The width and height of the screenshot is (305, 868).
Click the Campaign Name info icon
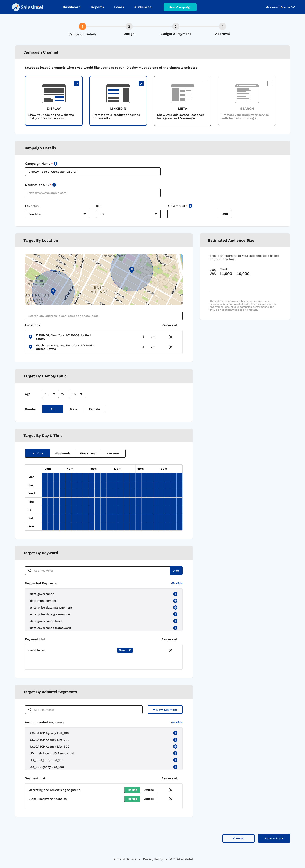point(56,164)
